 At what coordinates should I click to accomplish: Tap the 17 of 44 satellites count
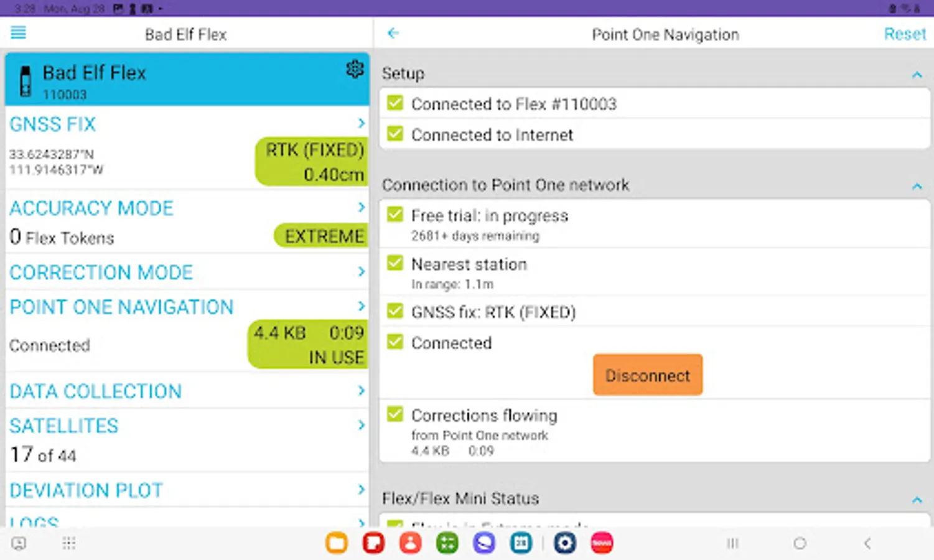click(43, 455)
